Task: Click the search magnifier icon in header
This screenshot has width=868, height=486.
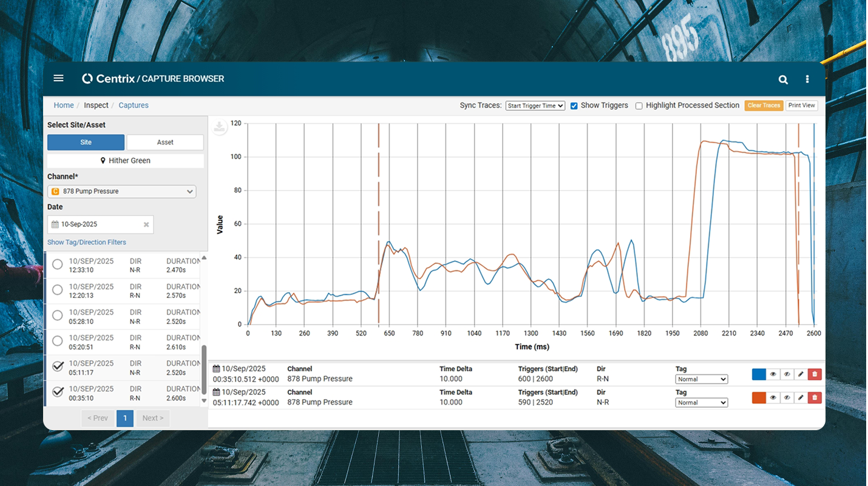Action: click(783, 79)
